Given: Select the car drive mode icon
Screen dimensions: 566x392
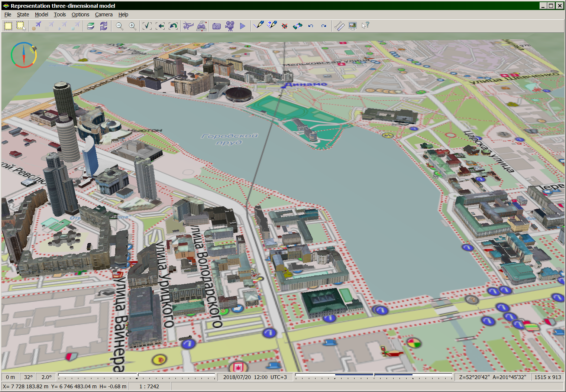Looking at the screenshot, I should [201, 26].
